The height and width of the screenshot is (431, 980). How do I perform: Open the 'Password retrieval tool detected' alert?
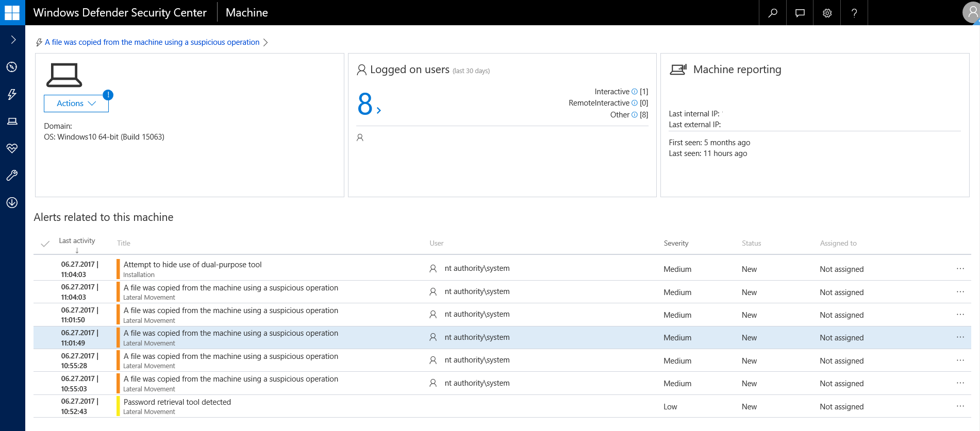click(x=177, y=402)
